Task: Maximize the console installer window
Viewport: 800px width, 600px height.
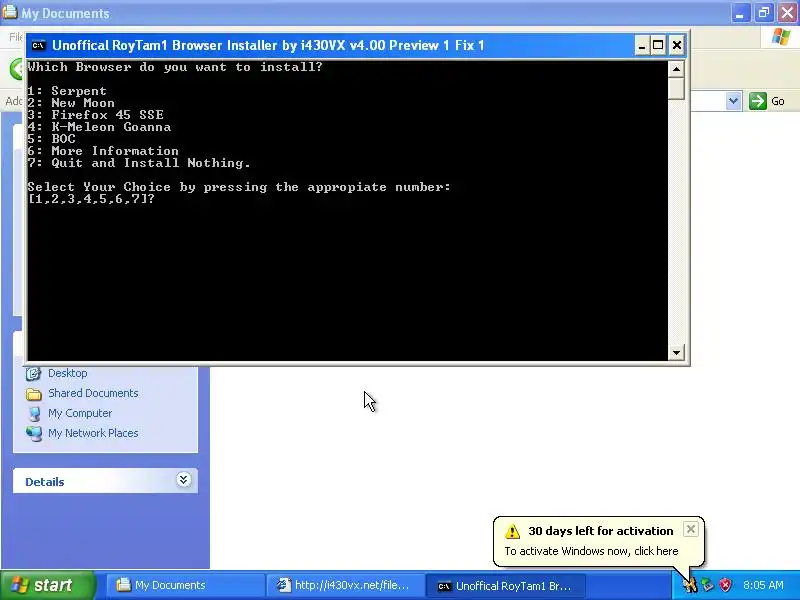Action: pyautogui.click(x=658, y=45)
